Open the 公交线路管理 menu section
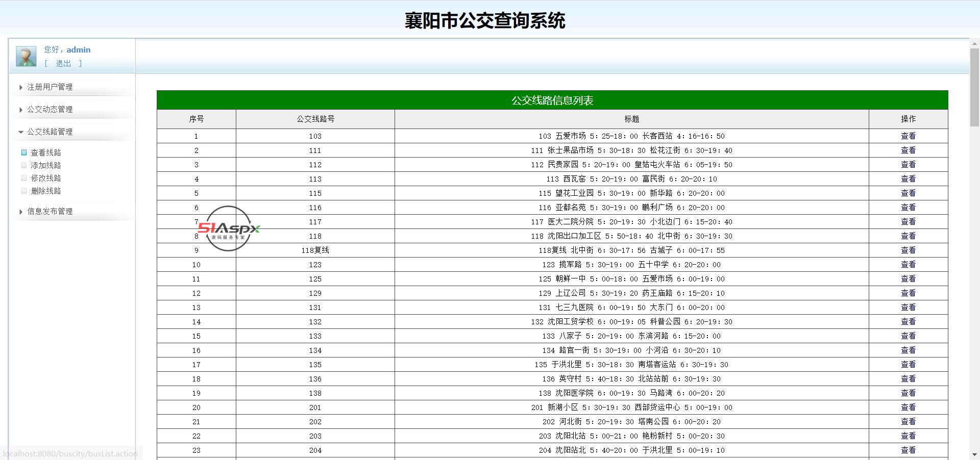This screenshot has width=980, height=460. [x=50, y=132]
